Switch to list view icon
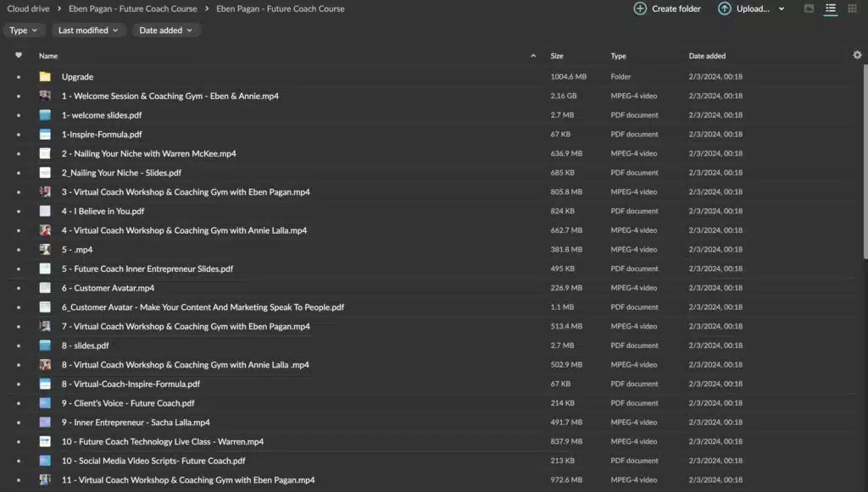868x492 pixels. (x=831, y=8)
